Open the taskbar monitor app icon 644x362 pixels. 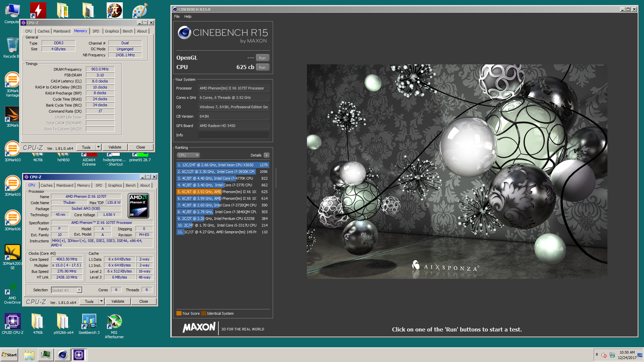coord(46,355)
